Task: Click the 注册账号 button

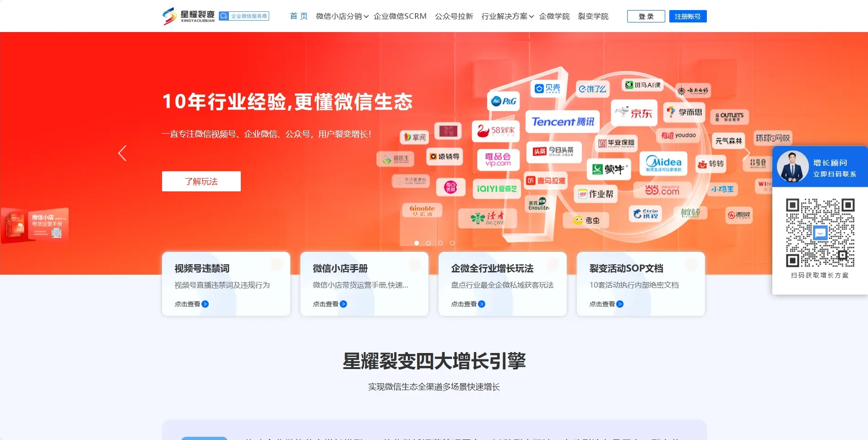Action: coord(688,16)
